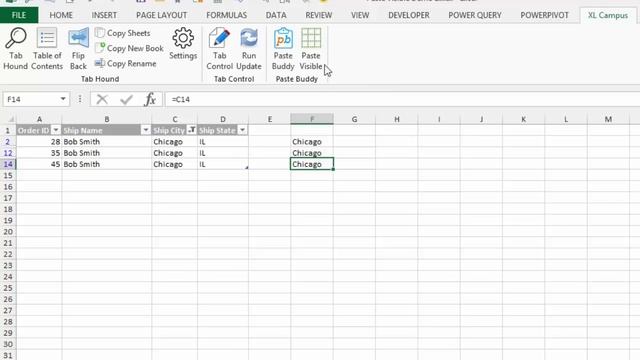Click IL in row 2
The width and height of the screenshot is (640, 360).
click(223, 142)
